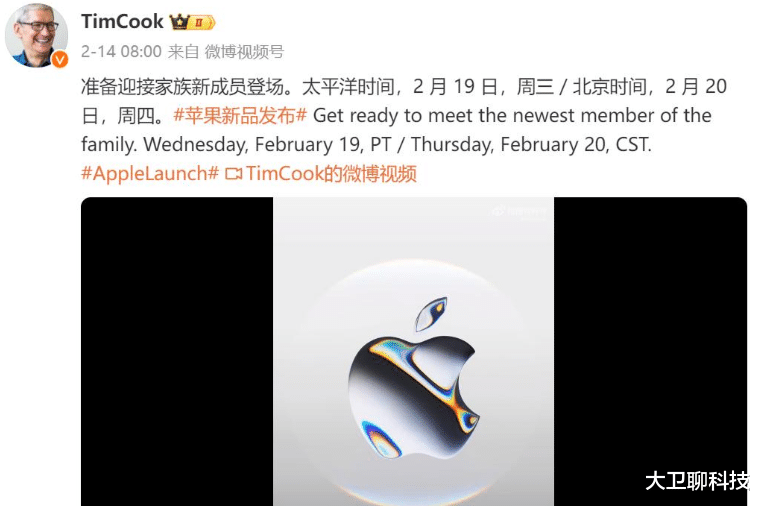
Task: Click the video camera icon before TimCook的微博视频
Action: (x=233, y=174)
